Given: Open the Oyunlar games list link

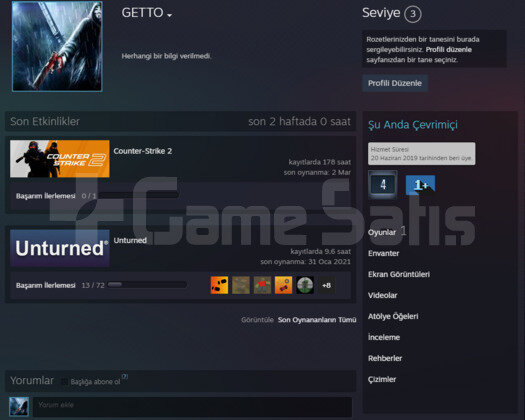Looking at the screenshot, I should point(382,232).
